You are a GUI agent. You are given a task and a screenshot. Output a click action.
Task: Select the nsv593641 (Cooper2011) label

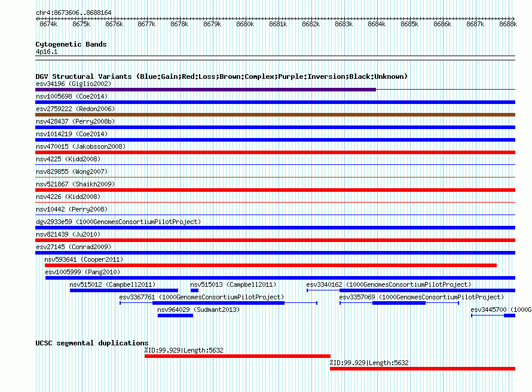pos(84,259)
